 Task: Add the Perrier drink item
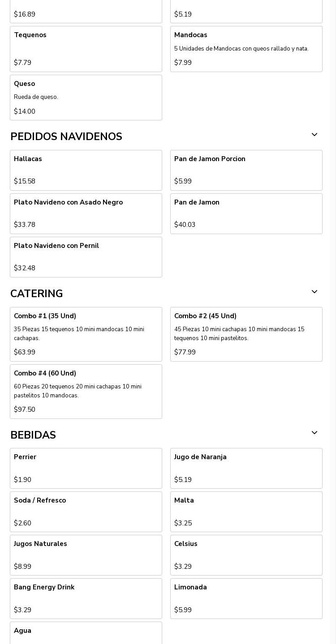click(x=86, y=468)
